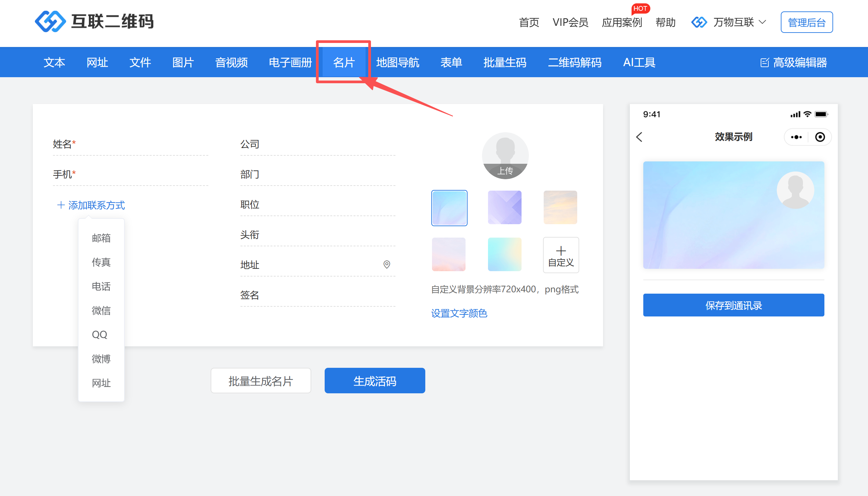Click the location pin icon in address field
The image size is (868, 496).
(387, 264)
